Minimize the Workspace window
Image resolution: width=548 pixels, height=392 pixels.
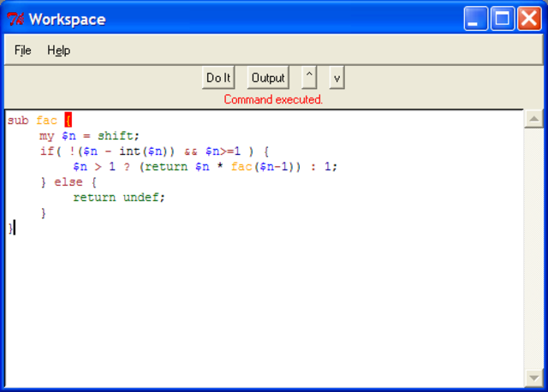476,19
